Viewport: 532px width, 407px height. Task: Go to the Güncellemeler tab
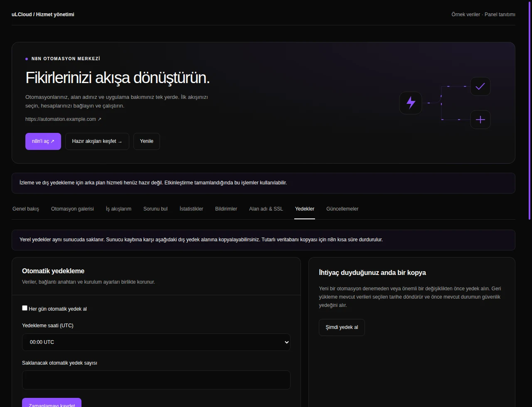342,209
